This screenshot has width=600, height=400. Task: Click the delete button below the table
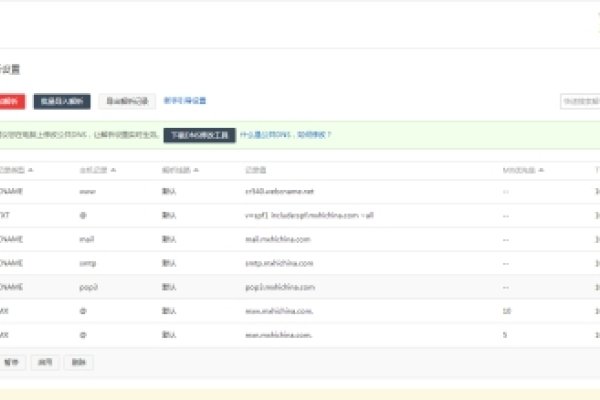(x=79, y=362)
